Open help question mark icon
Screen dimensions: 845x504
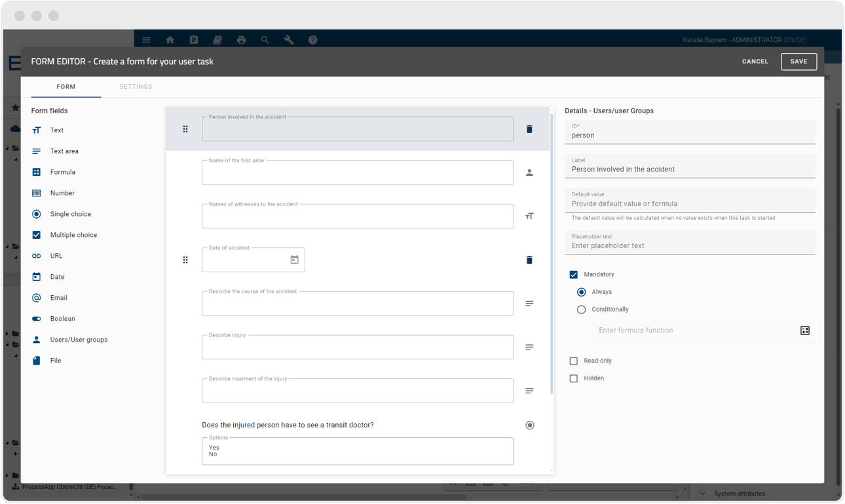tap(313, 40)
